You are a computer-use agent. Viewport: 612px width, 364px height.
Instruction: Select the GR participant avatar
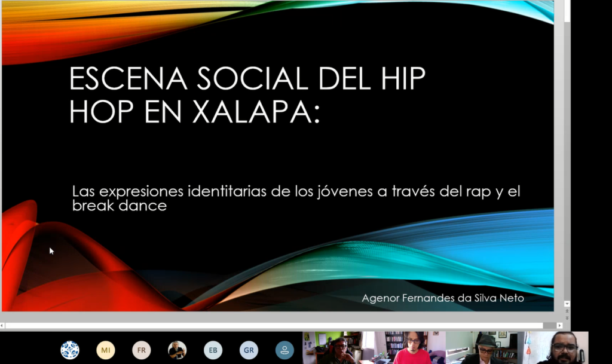click(x=249, y=350)
